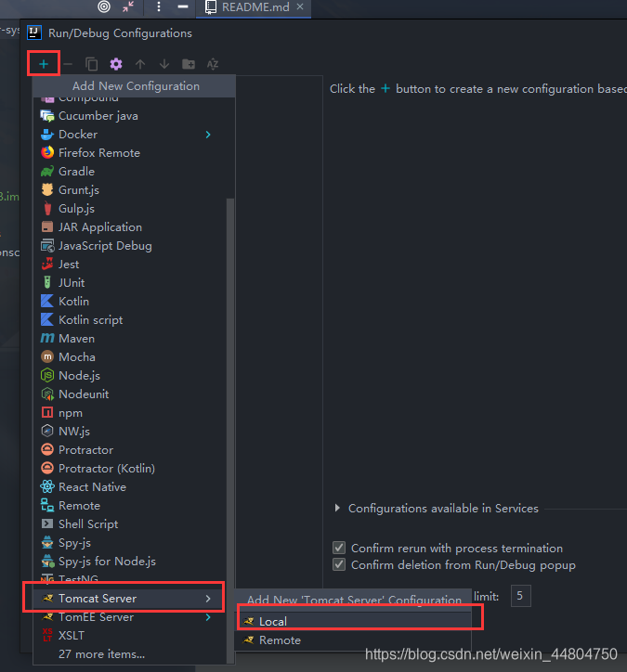Expand the Docker submenu arrow

208,135
